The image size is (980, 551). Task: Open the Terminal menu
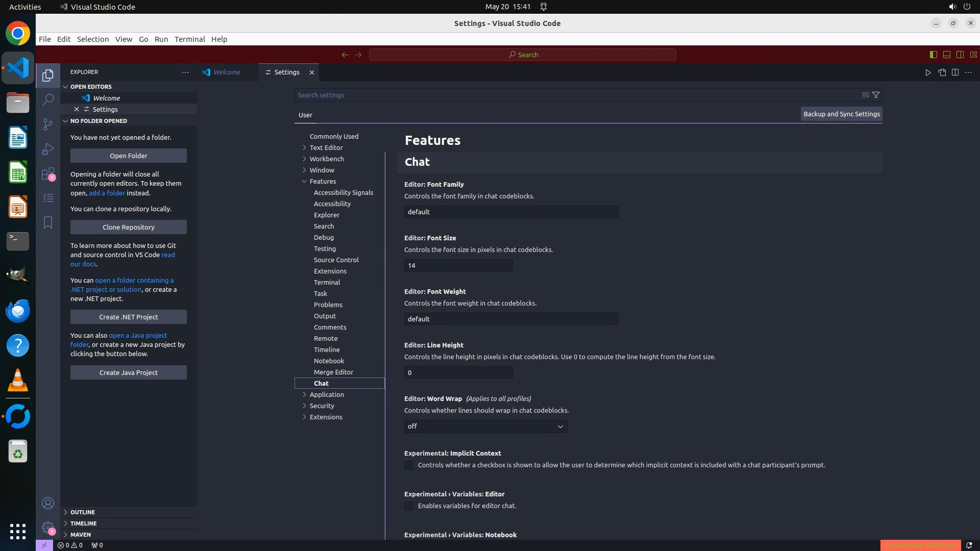tap(189, 39)
